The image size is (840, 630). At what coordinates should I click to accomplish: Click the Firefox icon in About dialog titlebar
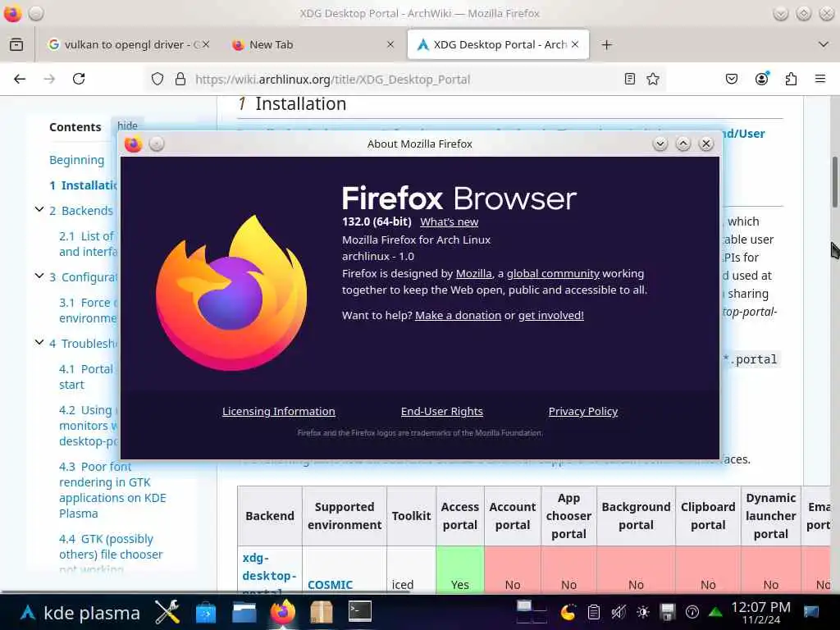(x=134, y=144)
